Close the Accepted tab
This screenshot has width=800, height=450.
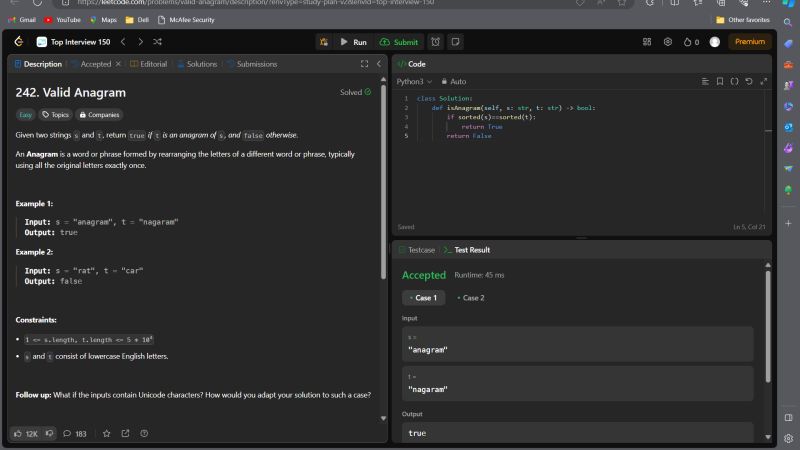point(118,64)
